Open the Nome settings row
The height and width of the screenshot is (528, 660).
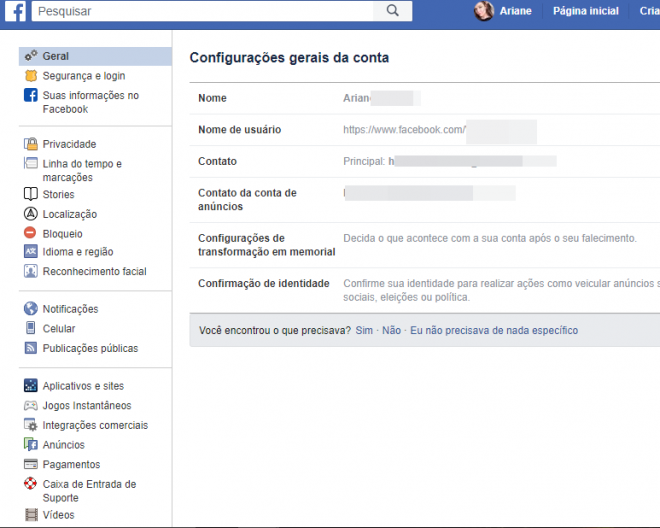[x=425, y=98]
